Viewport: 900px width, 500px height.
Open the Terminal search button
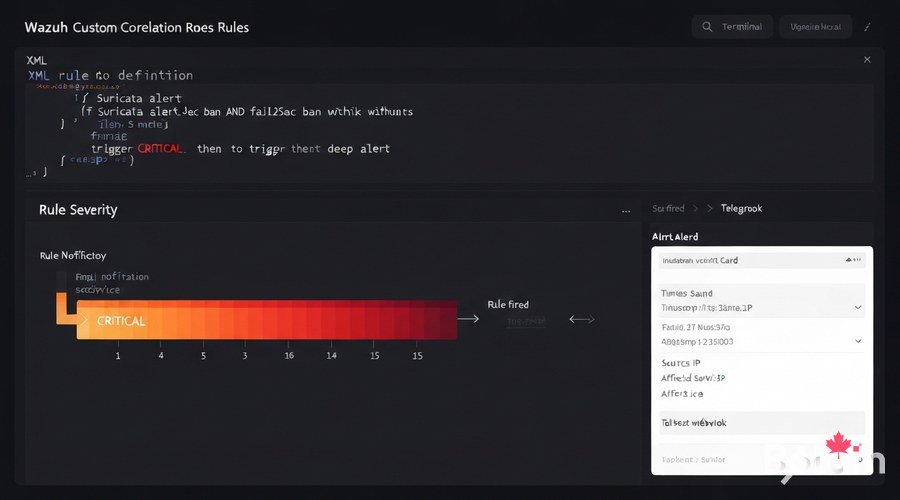tap(732, 26)
